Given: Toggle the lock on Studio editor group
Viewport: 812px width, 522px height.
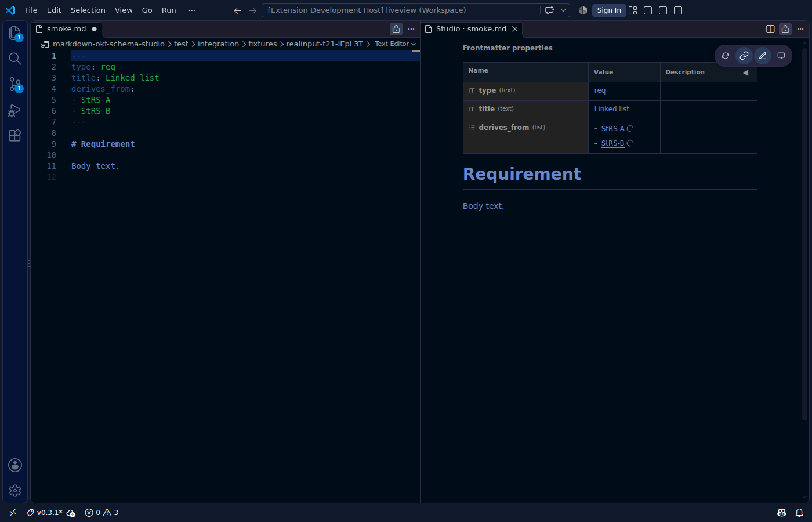Looking at the screenshot, I should [785, 29].
